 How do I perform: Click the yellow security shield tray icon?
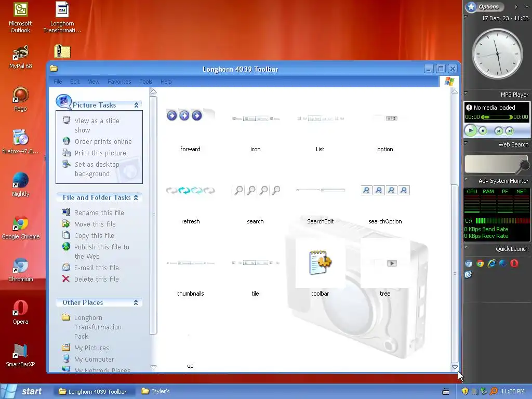point(465,391)
